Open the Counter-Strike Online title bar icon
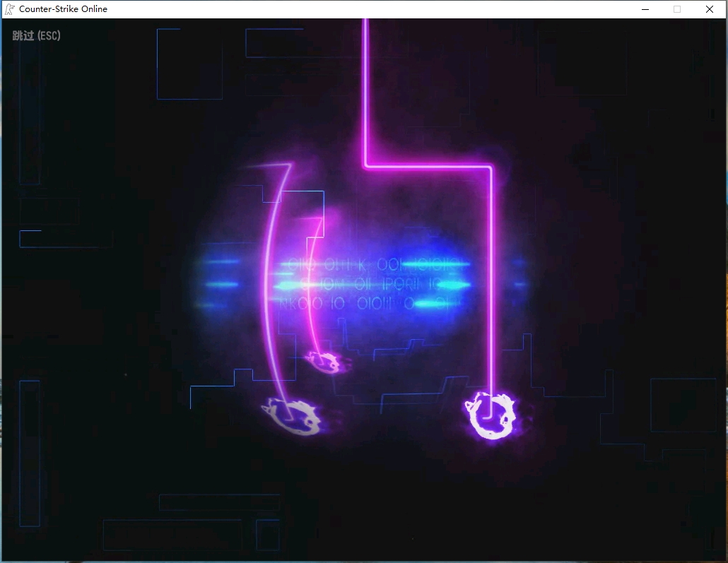This screenshot has height=563, width=728. tap(9, 8)
